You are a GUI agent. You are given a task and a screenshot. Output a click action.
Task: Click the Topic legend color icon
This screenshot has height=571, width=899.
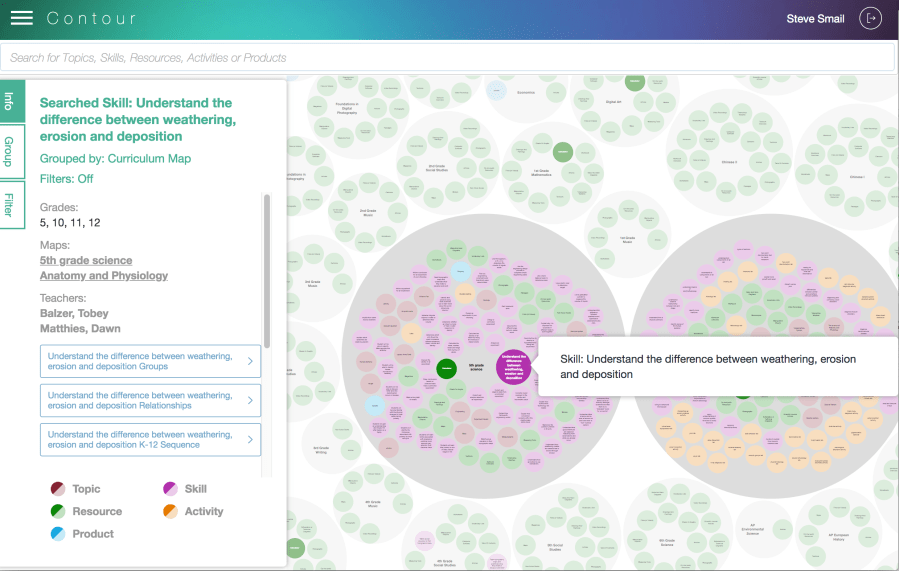pos(59,489)
